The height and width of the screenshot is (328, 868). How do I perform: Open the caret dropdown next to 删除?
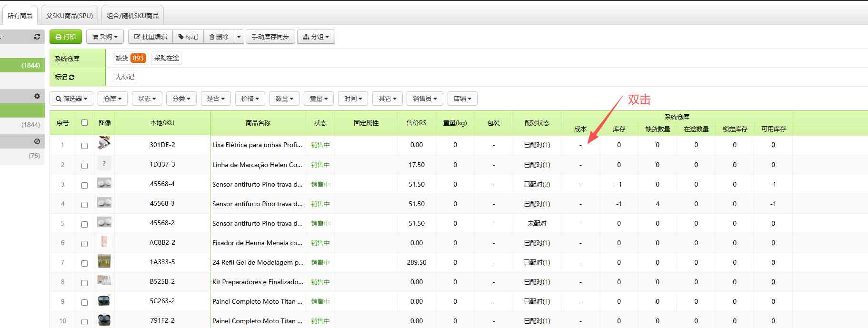[239, 37]
